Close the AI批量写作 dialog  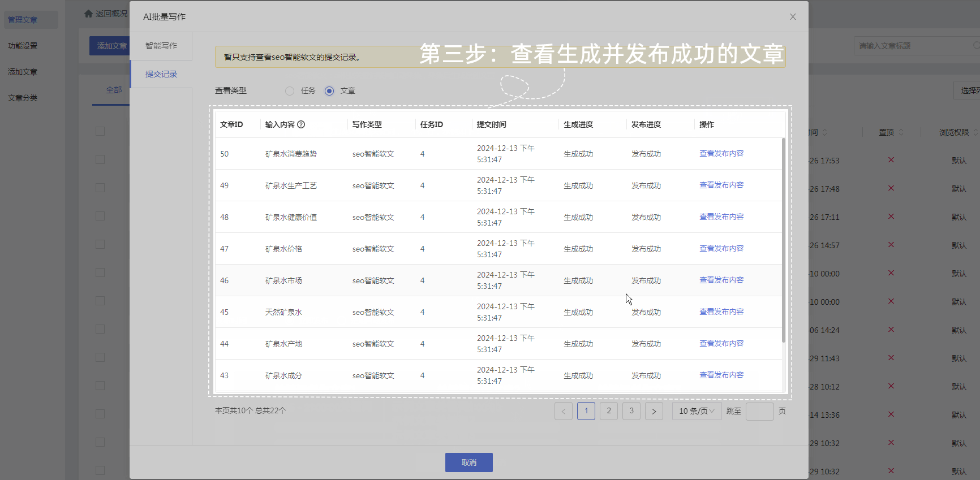coord(793,17)
